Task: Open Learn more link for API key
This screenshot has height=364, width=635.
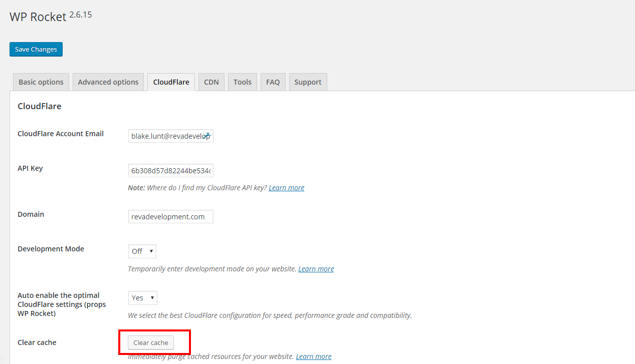Action: [287, 188]
